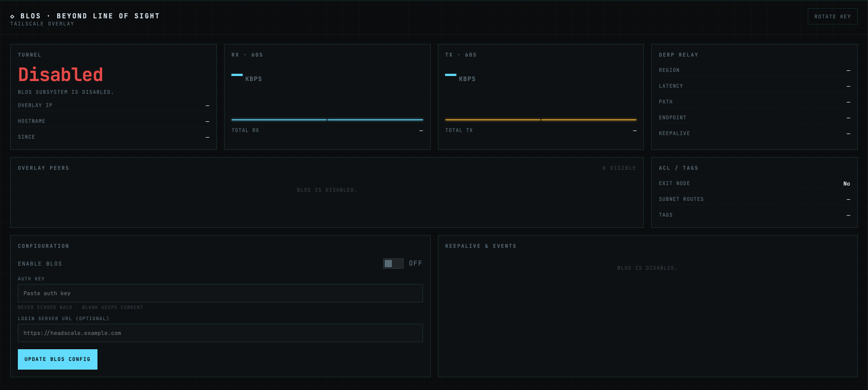Select the Region row in DERP Relay
The image size is (868, 390).
pyautogui.click(x=754, y=70)
